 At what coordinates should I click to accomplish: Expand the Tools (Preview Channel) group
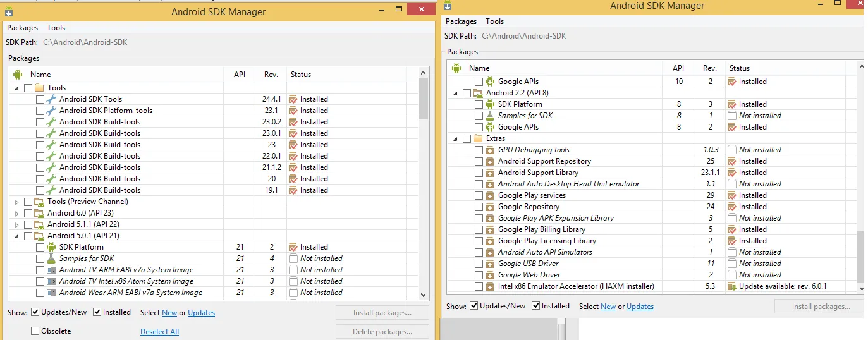coord(17,202)
